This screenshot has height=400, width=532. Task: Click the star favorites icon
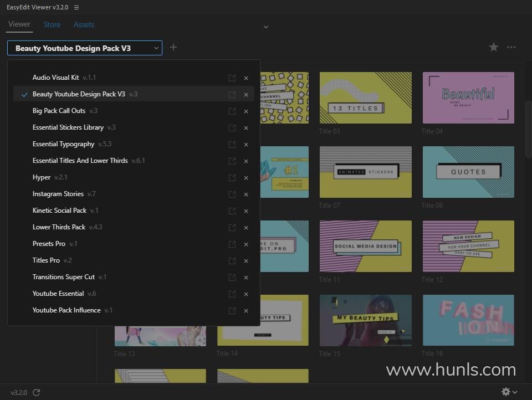[x=493, y=48]
